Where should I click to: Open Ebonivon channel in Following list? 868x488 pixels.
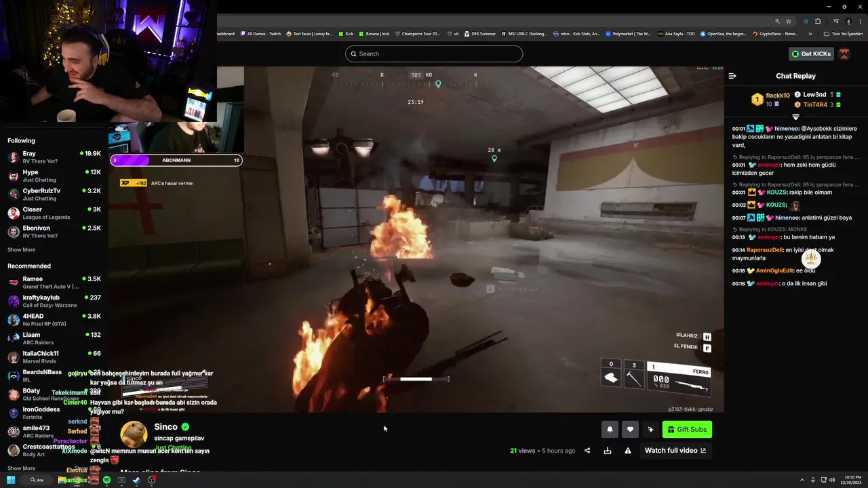pyautogui.click(x=54, y=232)
